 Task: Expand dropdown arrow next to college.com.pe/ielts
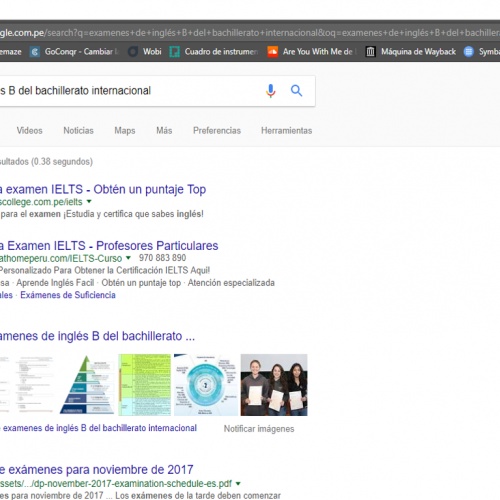89,201
